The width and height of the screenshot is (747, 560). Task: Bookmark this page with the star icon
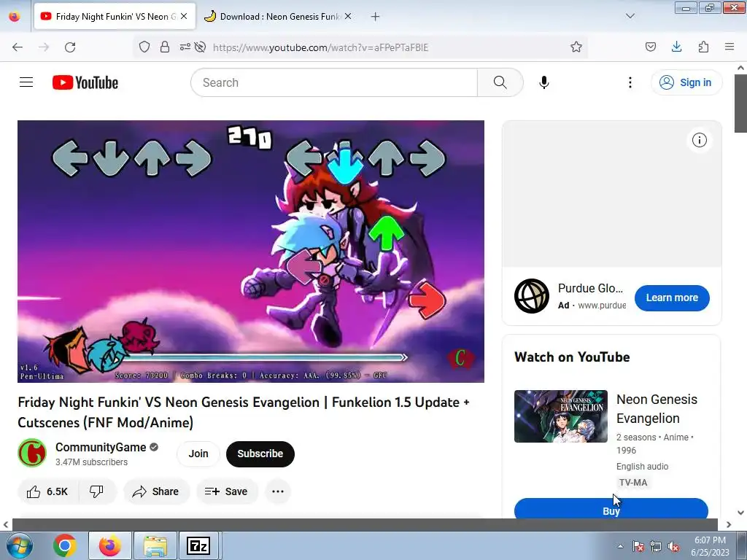point(576,47)
